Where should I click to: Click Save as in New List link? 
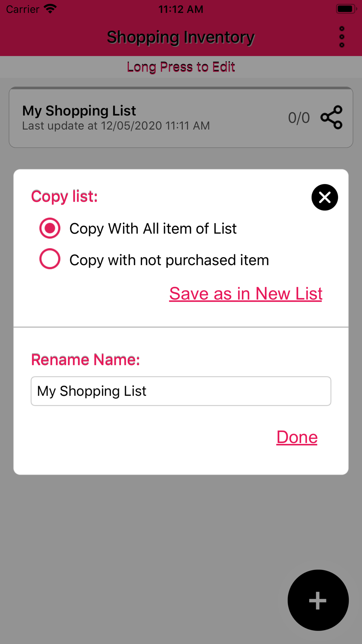[246, 293]
